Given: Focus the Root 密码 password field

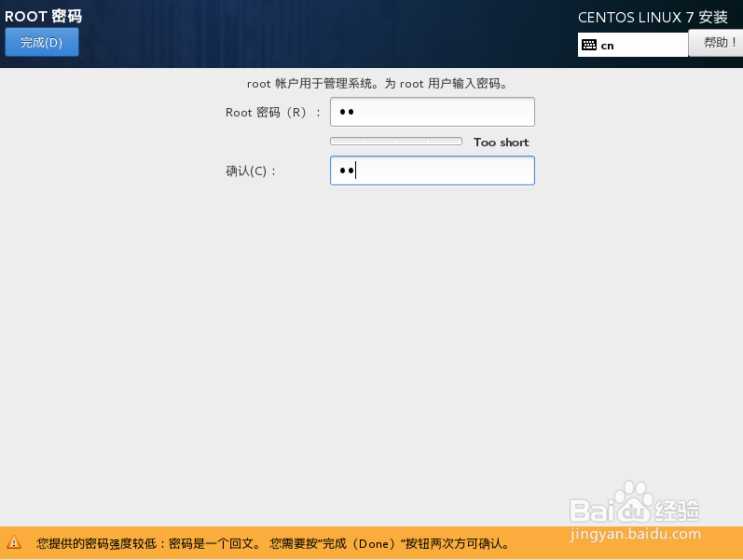Looking at the screenshot, I should click(433, 112).
